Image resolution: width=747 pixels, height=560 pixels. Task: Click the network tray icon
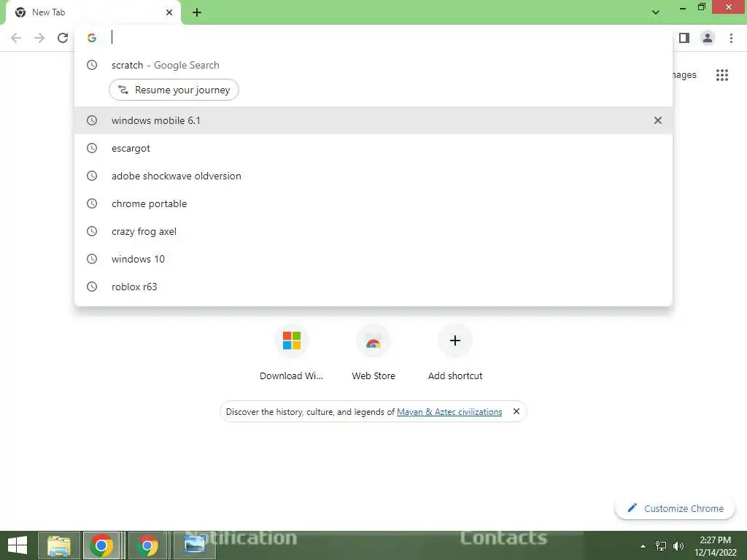(x=661, y=546)
